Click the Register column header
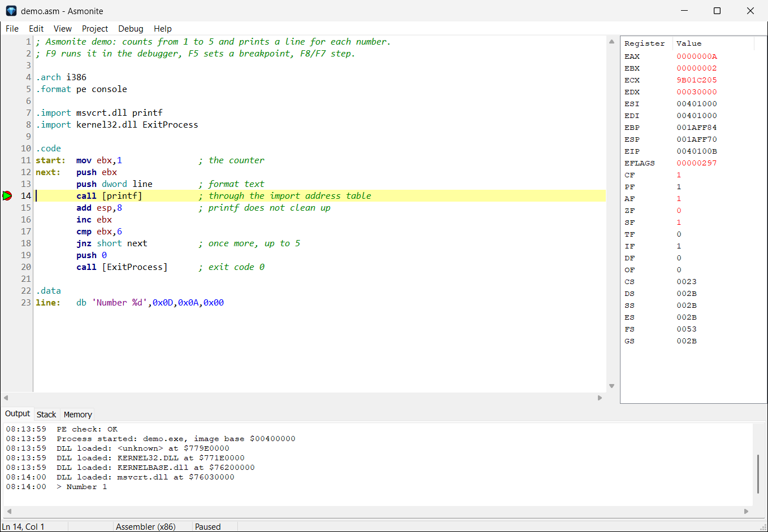This screenshot has width=768, height=532. click(646, 43)
